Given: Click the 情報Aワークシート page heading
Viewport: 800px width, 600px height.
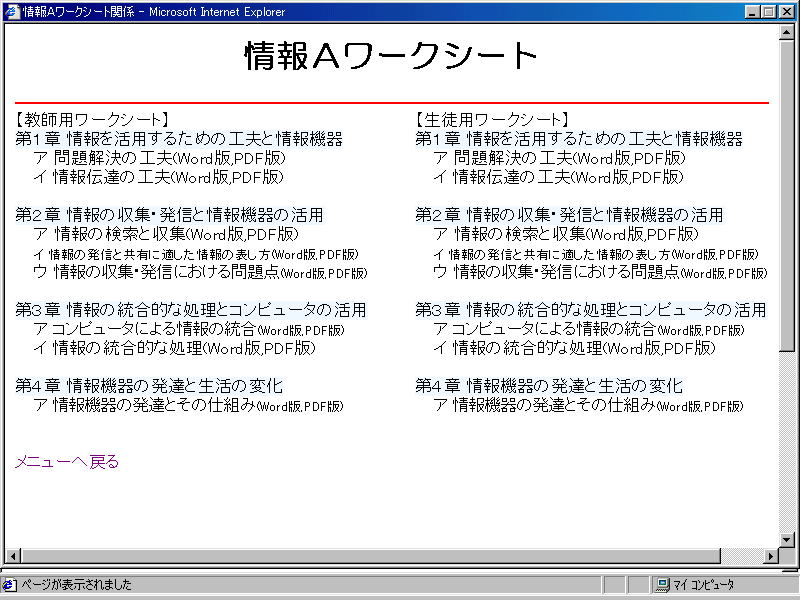Looking at the screenshot, I should coord(391,55).
